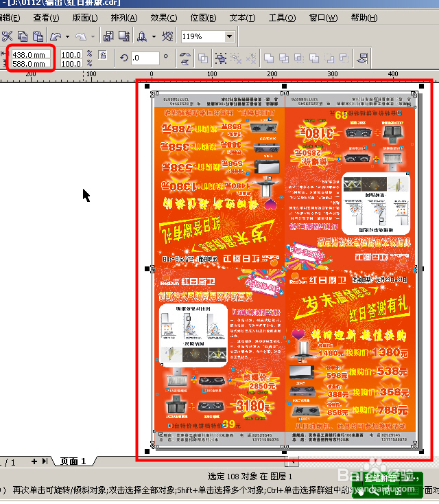
Task: Click the Import icon
Action: tap(108, 36)
